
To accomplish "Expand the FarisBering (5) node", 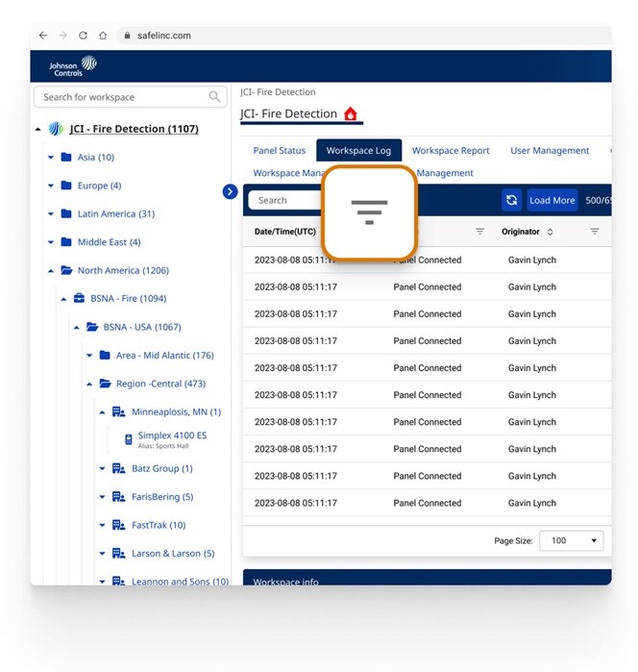I will [103, 497].
